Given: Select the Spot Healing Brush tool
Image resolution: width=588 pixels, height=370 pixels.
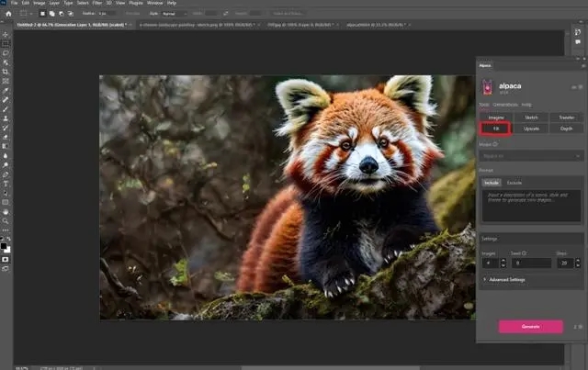Looking at the screenshot, I should 6,100.
